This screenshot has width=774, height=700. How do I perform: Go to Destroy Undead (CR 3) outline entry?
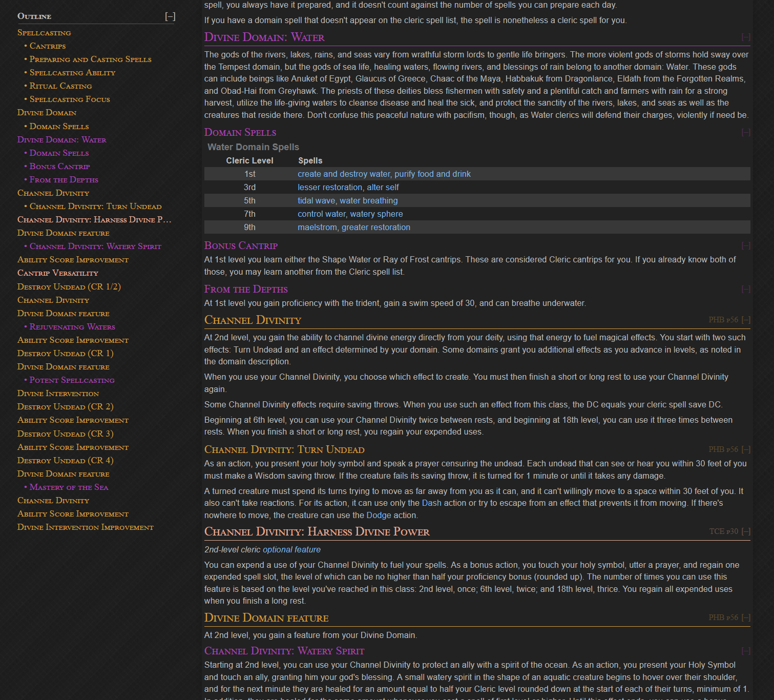(x=65, y=434)
